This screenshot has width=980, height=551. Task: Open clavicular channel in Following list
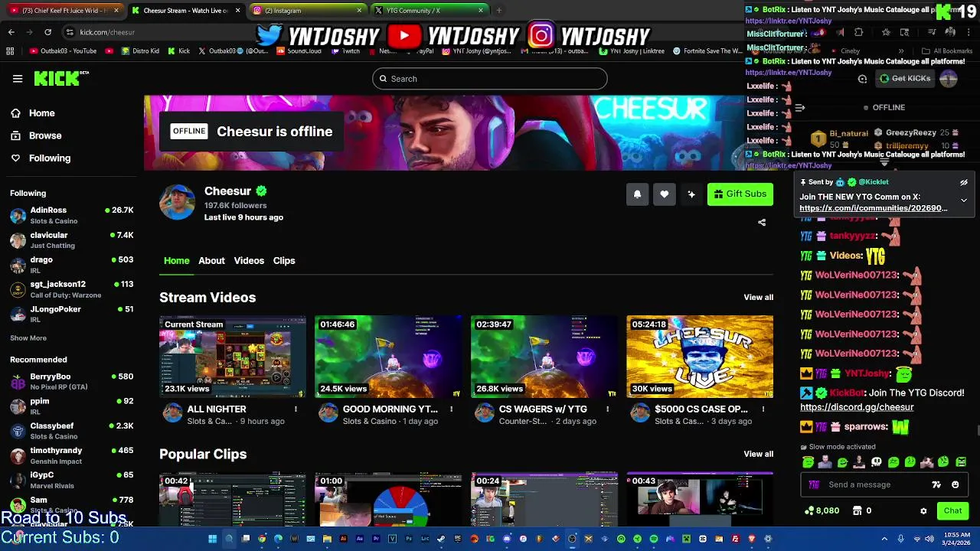pos(72,240)
